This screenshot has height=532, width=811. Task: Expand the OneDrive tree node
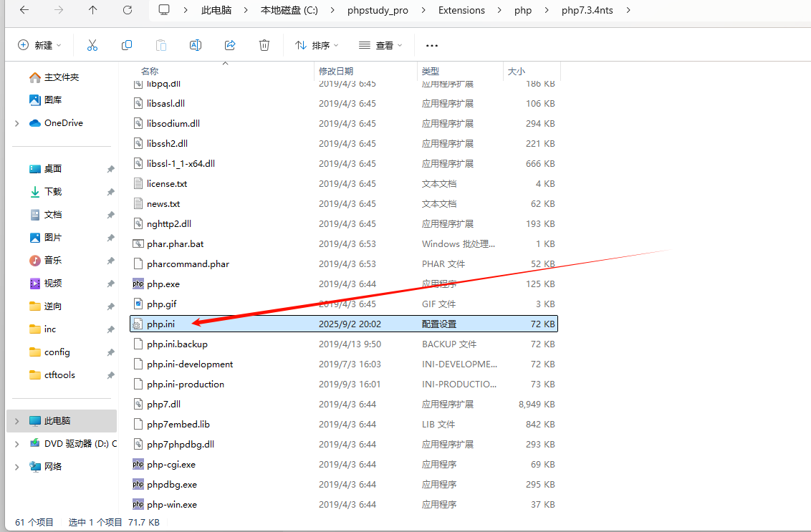click(x=17, y=123)
